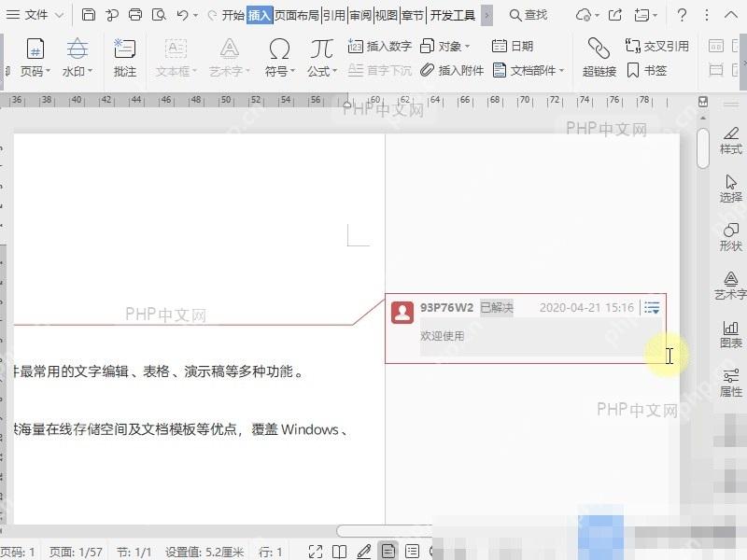Screen dimensions: 747x560
Task: Collapse the ribbon with chevron
Action: 731,15
